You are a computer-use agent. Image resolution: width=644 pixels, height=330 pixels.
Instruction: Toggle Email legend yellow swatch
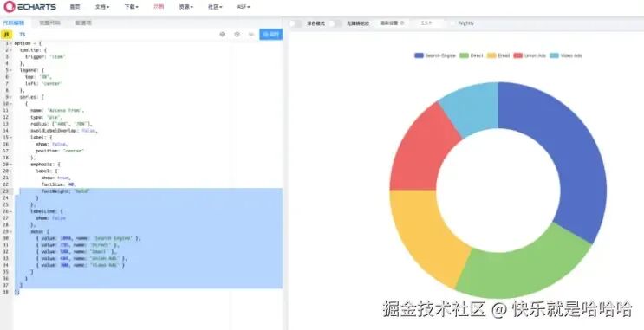[491, 55]
